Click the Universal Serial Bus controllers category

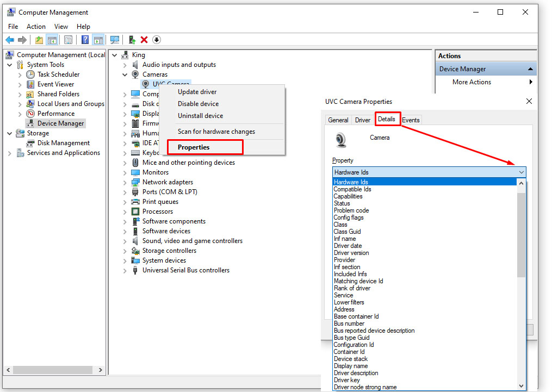tap(185, 270)
